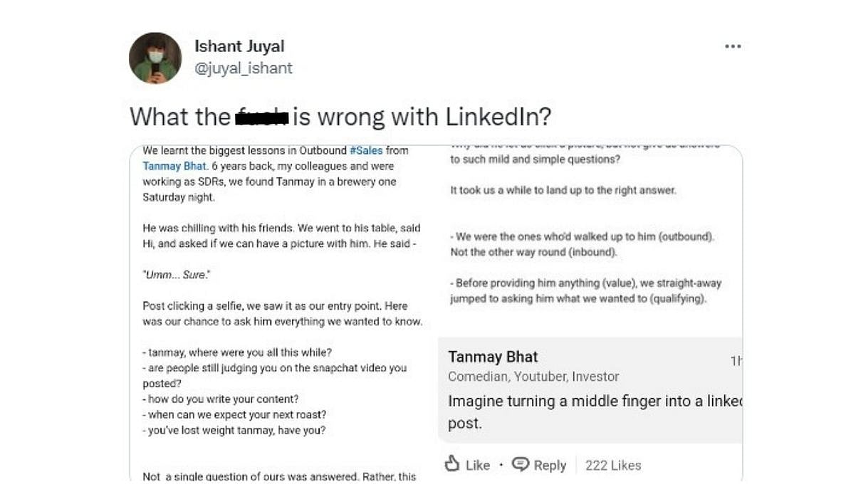Click the comment's "1h" timestamp
The width and height of the screenshot is (841, 504).
point(736,362)
